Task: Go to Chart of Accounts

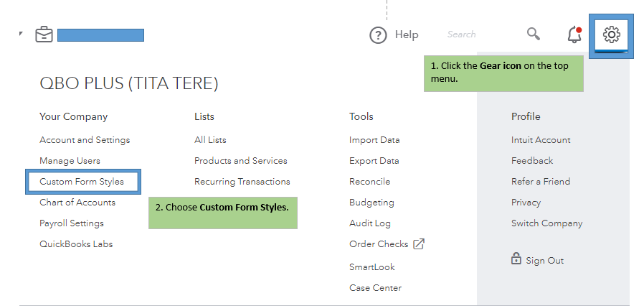Action: (77, 203)
